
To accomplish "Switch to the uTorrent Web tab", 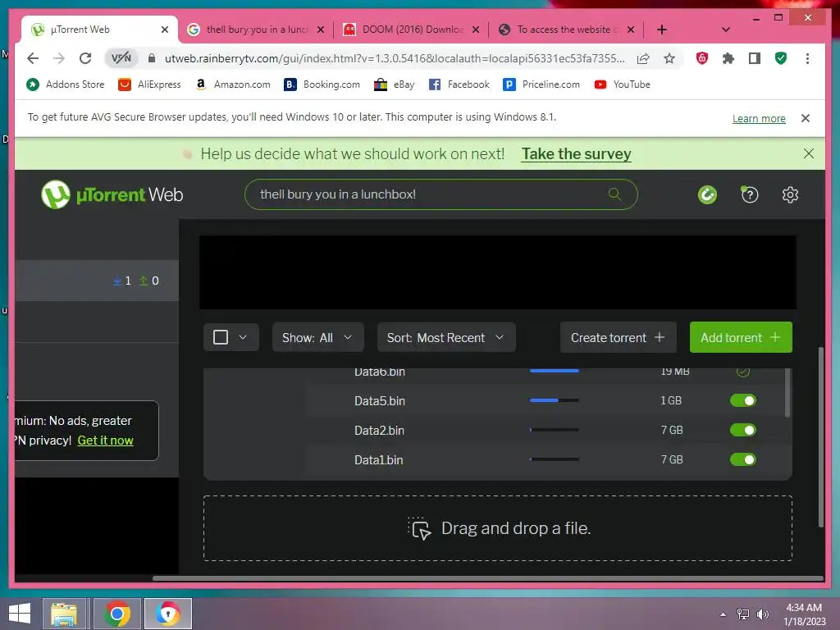I will (99, 30).
